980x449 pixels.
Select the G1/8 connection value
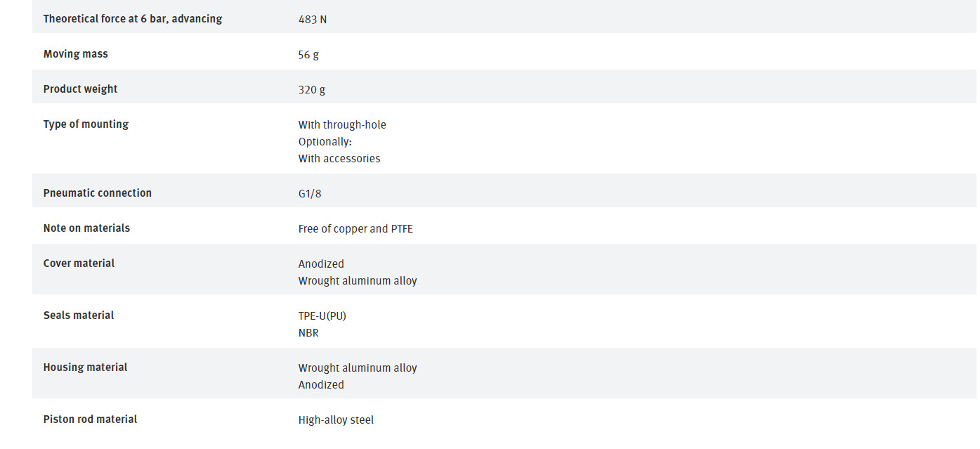point(310,194)
